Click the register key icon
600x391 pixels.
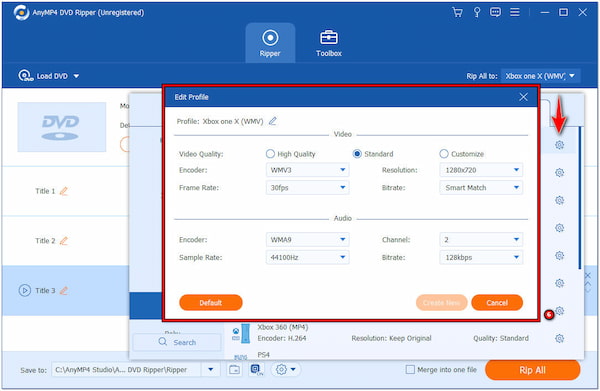point(477,13)
